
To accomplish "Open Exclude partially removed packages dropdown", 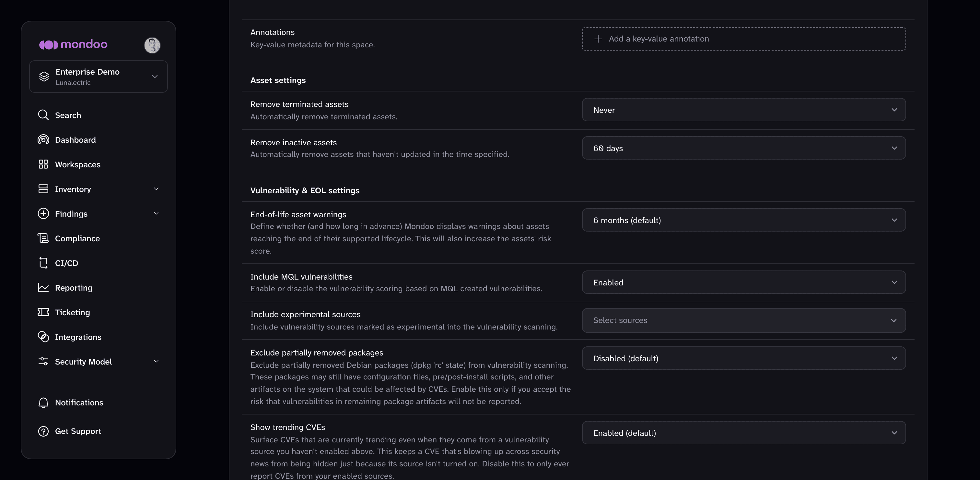I will [744, 358].
